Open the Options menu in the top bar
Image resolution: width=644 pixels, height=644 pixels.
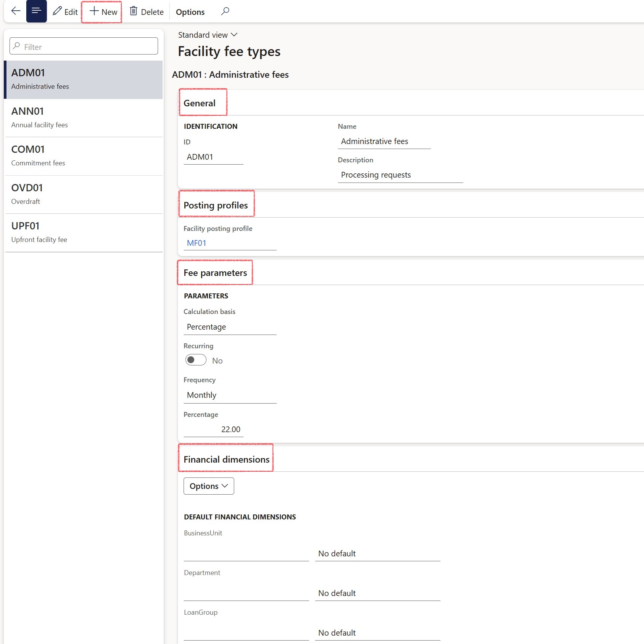[190, 12]
